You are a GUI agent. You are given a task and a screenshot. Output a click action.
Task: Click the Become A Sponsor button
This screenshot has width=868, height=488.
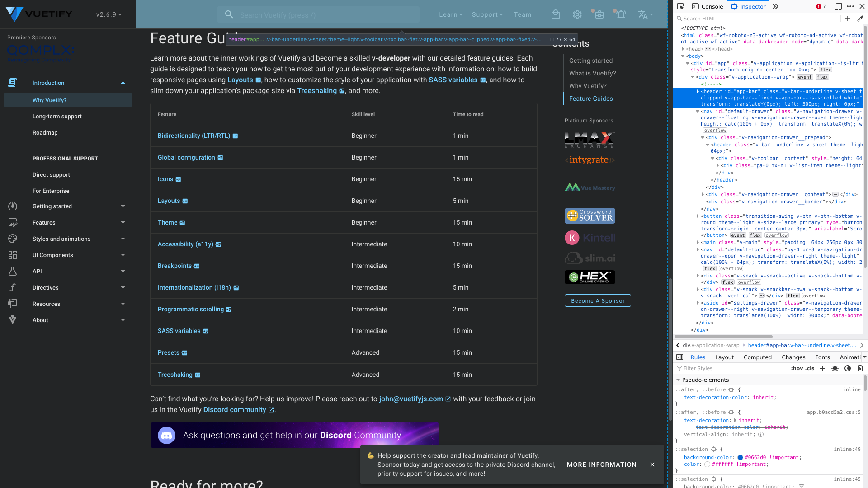[597, 300]
